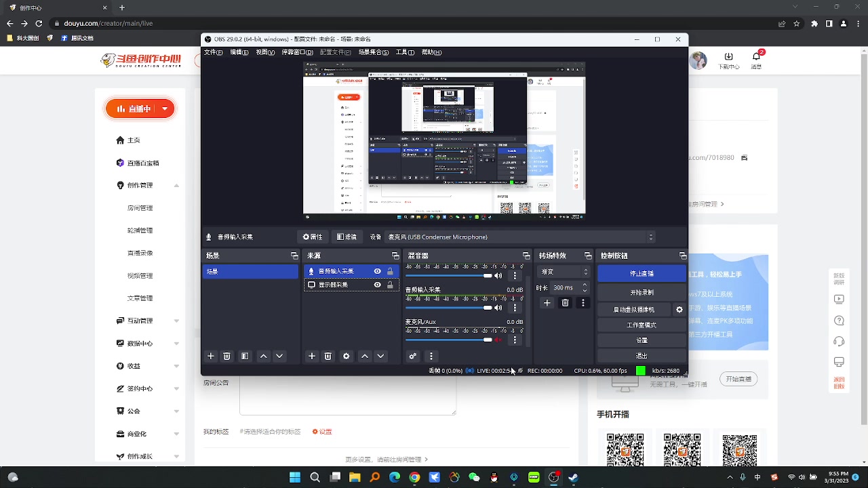Click the 停止直播 stop streaming button
The height and width of the screenshot is (488, 868).
(642, 273)
